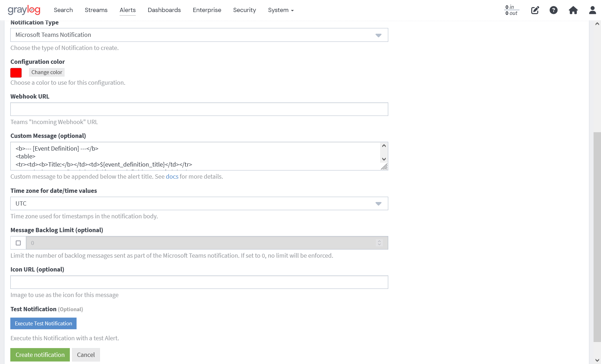Open the help question mark icon
The width and height of the screenshot is (601, 364).
(553, 10)
